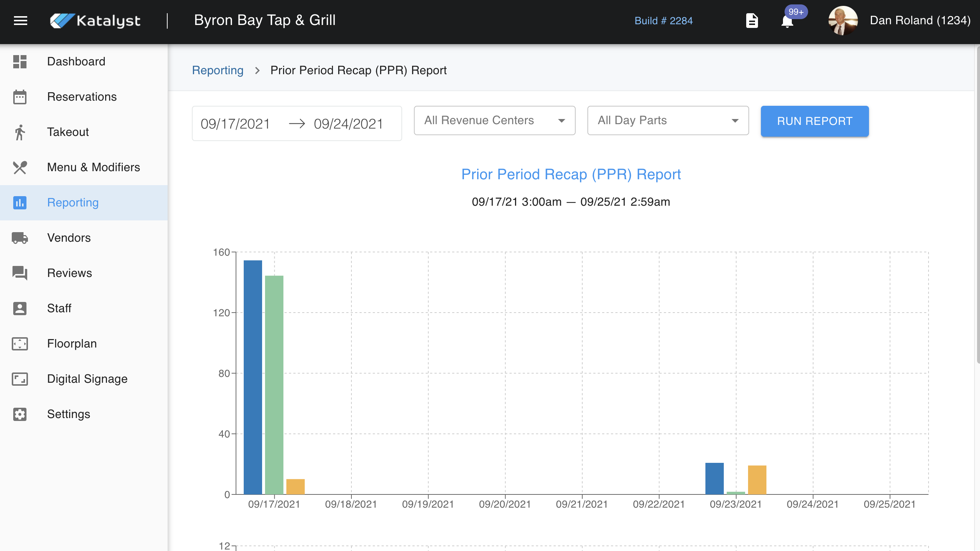The height and width of the screenshot is (551, 980).
Task: Click the Vendors truck icon
Action: [20, 238]
